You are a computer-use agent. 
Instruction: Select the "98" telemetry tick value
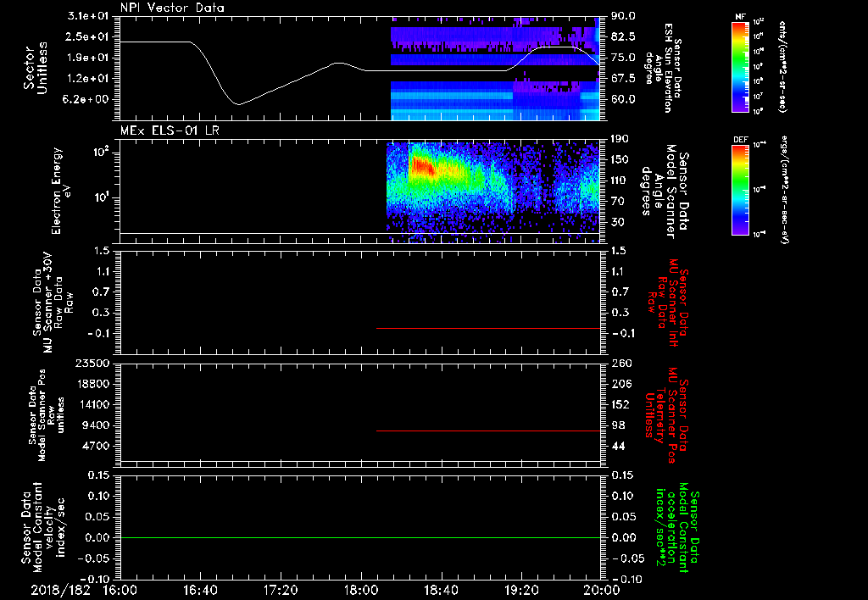click(618, 425)
